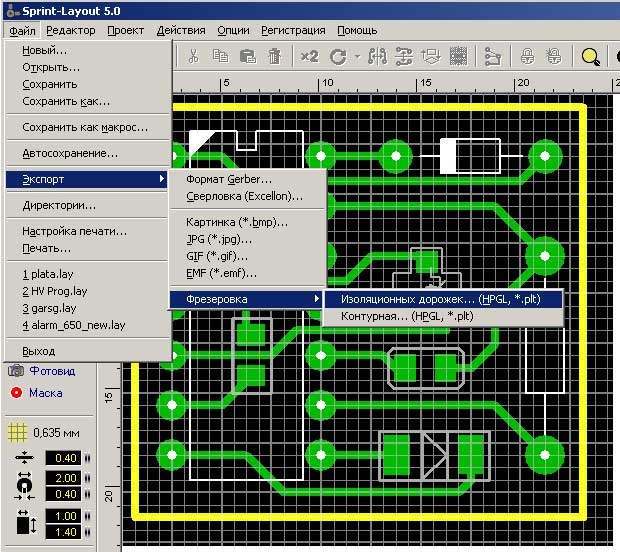Choose Выход to exit the program
The image size is (620, 552).
pyautogui.click(x=88, y=351)
